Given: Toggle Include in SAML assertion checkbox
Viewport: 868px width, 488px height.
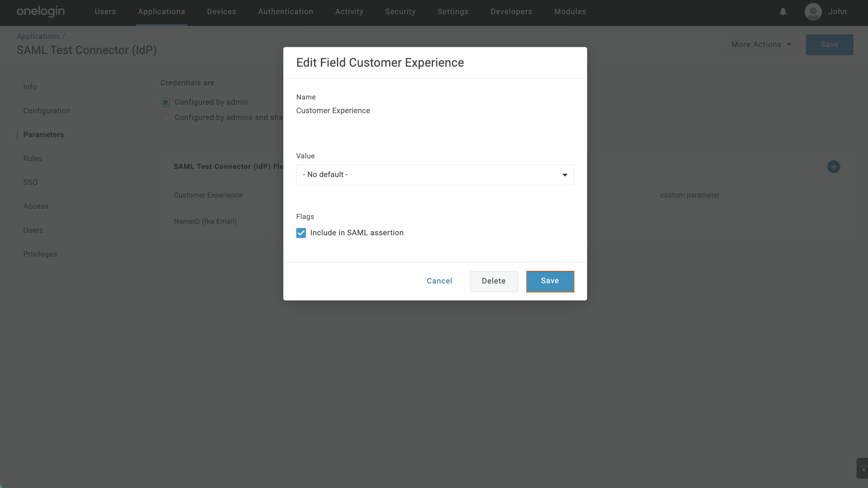Looking at the screenshot, I should click(x=301, y=233).
